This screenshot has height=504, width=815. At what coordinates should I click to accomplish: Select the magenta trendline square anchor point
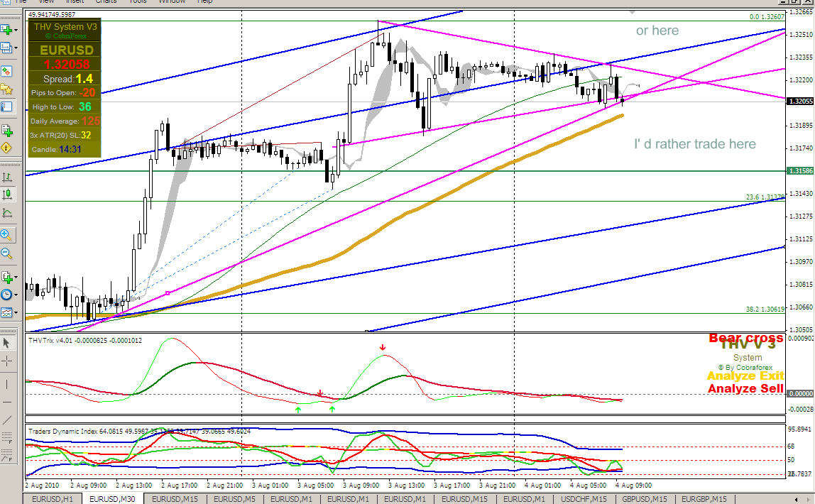(x=168, y=294)
